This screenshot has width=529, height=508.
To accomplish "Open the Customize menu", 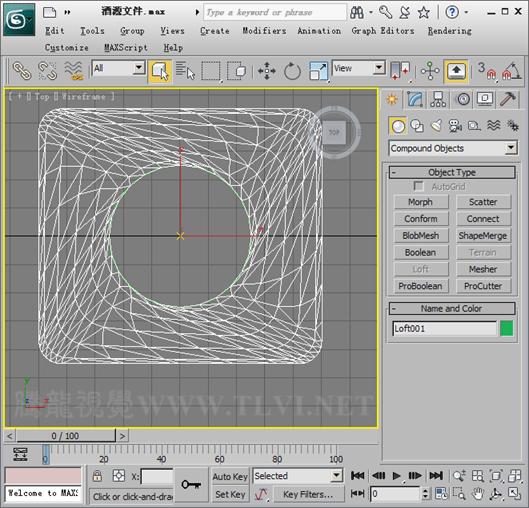I will 67,48.
